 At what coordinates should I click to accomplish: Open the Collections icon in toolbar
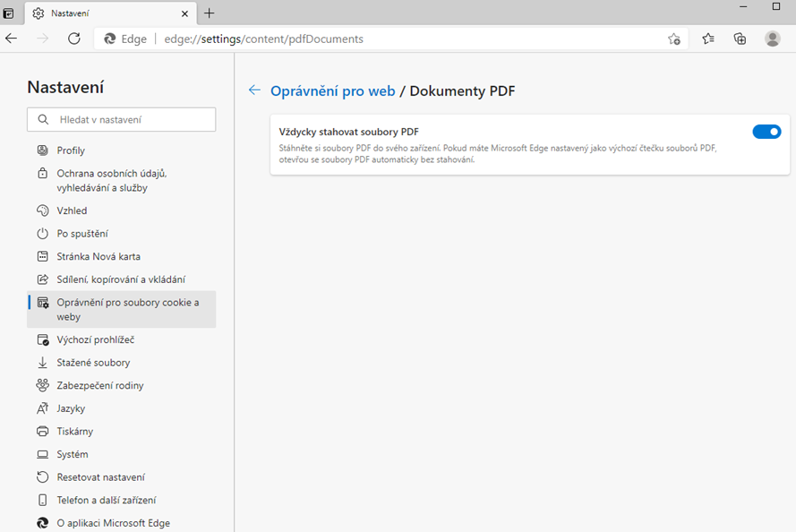pyautogui.click(x=740, y=39)
